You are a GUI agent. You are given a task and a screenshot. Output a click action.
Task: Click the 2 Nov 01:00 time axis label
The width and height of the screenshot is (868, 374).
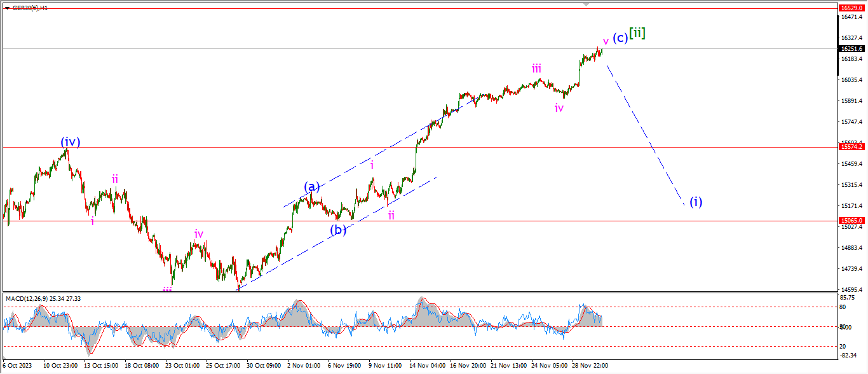[304, 366]
